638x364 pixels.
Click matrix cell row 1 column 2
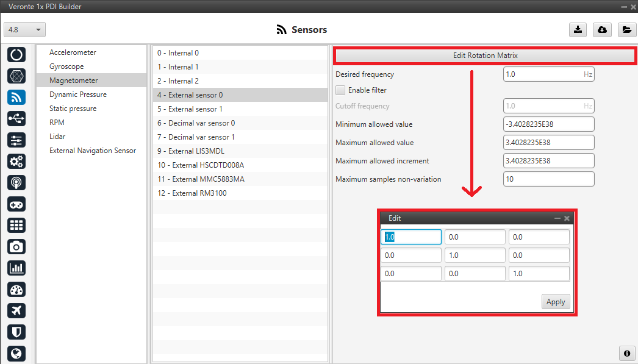(x=475, y=237)
